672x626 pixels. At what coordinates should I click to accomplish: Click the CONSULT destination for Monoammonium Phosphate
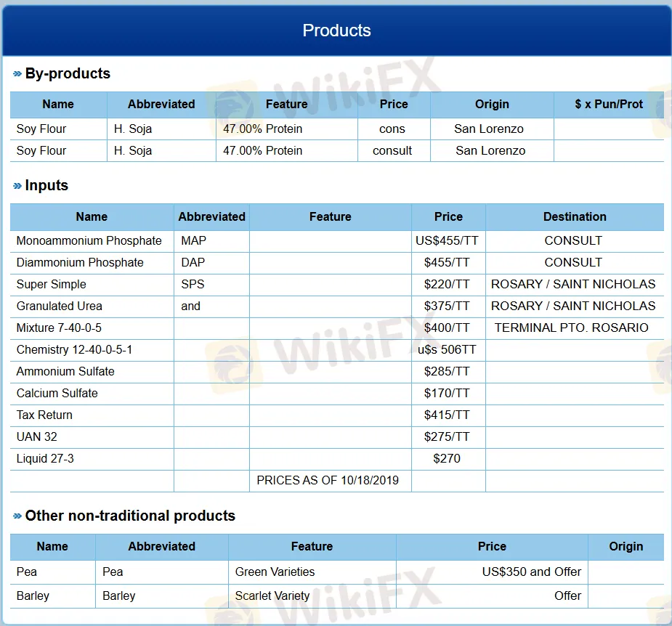coord(574,240)
